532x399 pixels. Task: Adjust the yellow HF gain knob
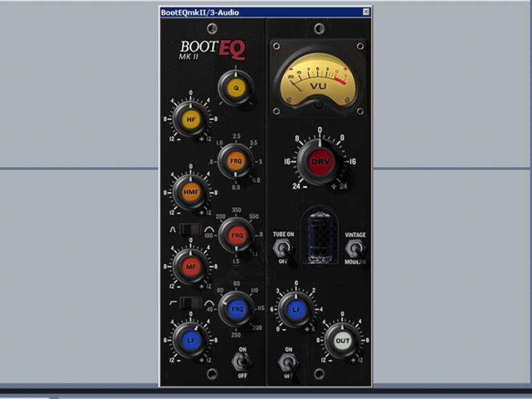coord(191,119)
